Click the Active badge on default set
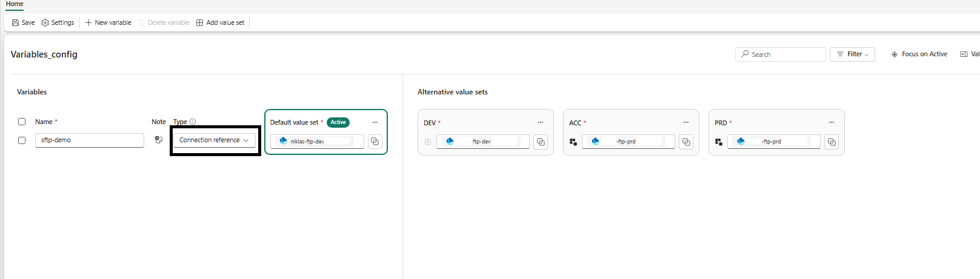 tap(338, 122)
